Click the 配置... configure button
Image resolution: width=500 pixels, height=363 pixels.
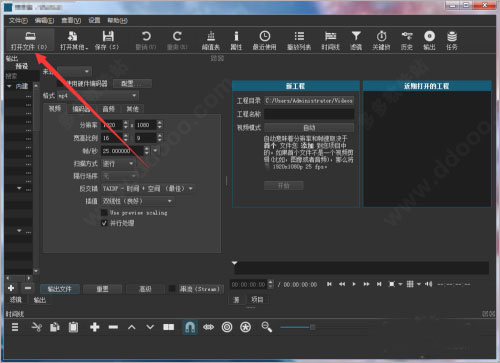tap(132, 83)
